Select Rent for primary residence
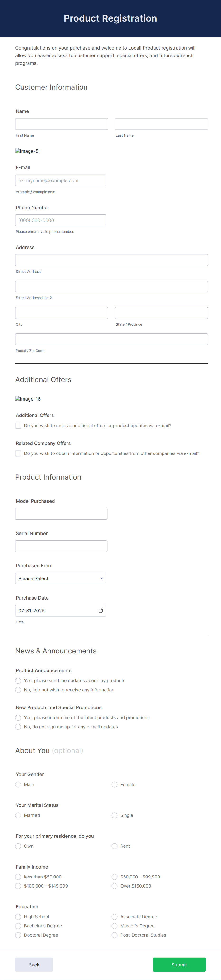Viewport: 221px width, 980px height. point(114,846)
